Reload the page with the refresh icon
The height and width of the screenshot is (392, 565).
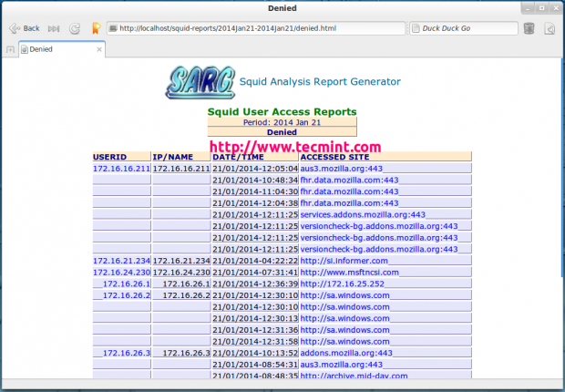pyautogui.click(x=75, y=28)
